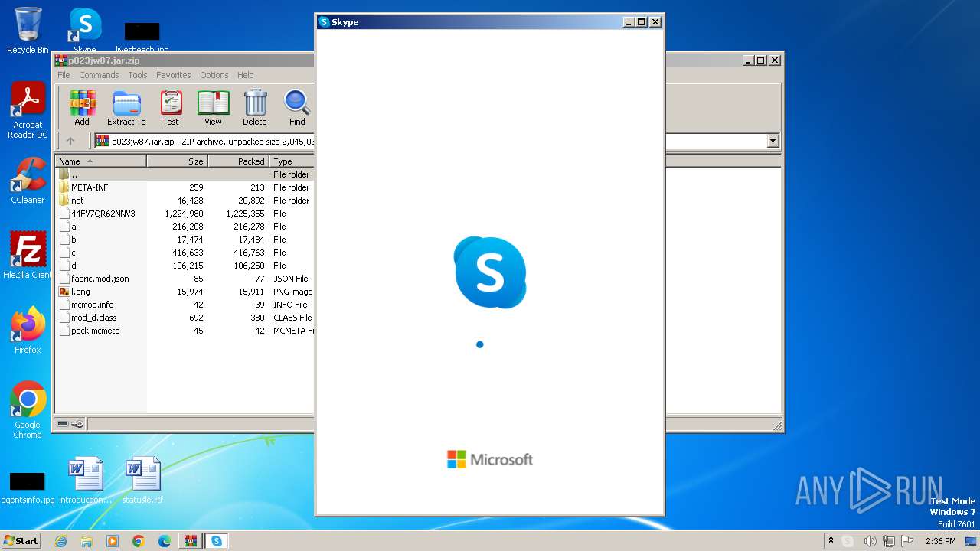This screenshot has width=980, height=551.
Task: Expand the WinRAR address bar dropdown
Action: [773, 141]
